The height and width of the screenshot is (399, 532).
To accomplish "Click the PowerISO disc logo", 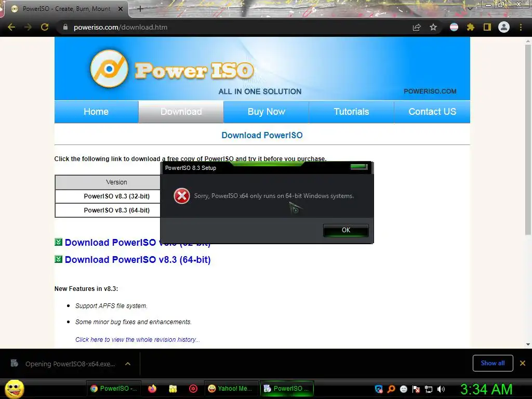I will click(109, 69).
